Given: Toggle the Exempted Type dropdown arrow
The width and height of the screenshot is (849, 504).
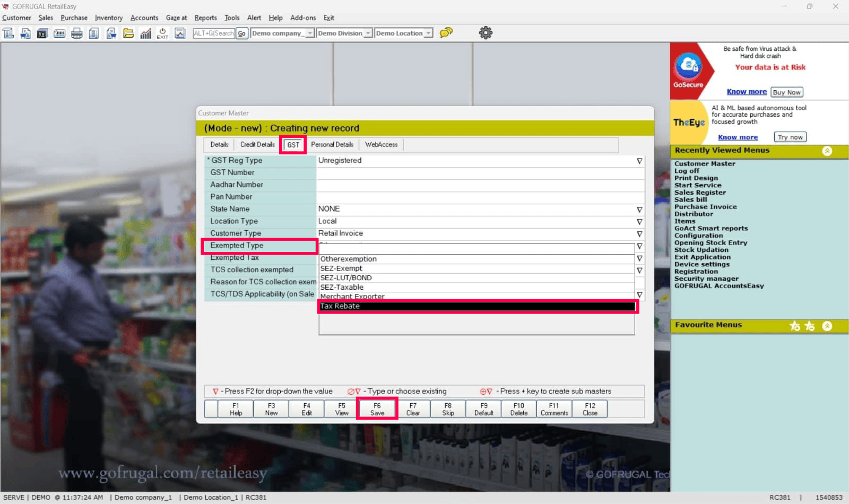Looking at the screenshot, I should click(639, 246).
